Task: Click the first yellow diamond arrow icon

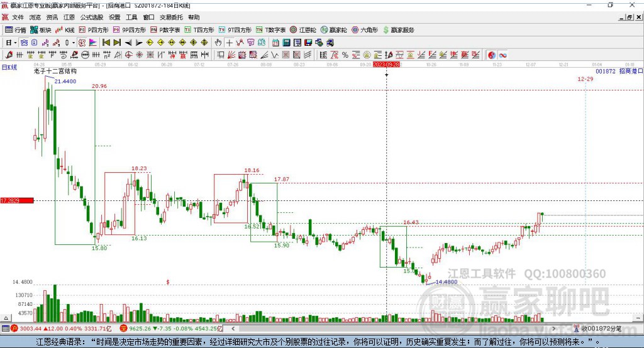Action: coord(150,43)
